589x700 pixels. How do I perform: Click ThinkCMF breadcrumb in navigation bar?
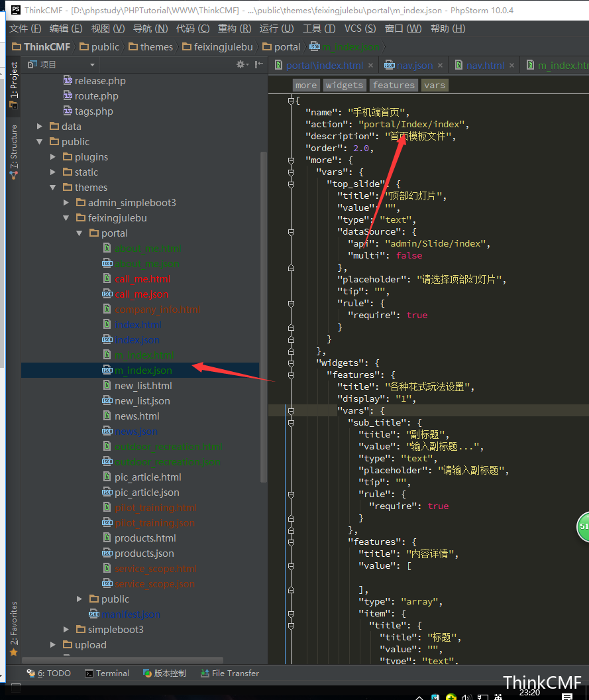coord(42,47)
